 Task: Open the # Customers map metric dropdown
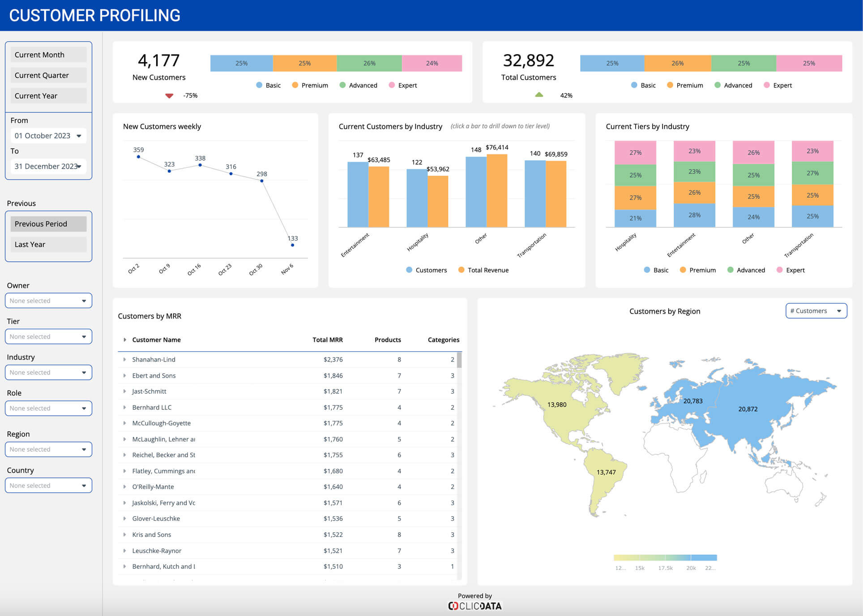(x=816, y=311)
